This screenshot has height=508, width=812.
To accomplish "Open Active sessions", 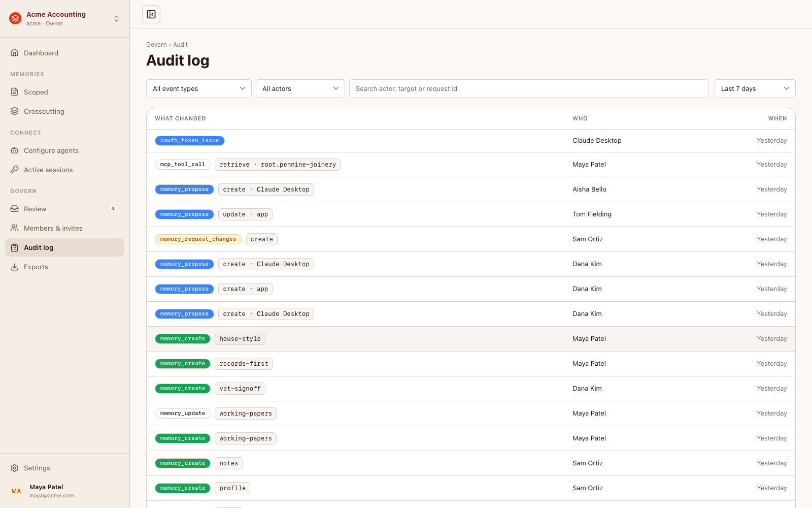I will [64, 170].
